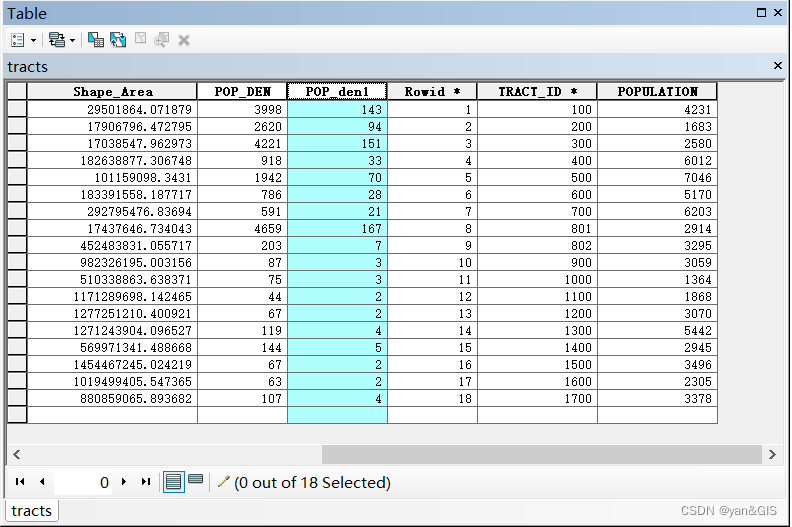Image resolution: width=792 pixels, height=527 pixels.
Task: Click the Delete Selected toolbar icon
Action: click(x=184, y=40)
